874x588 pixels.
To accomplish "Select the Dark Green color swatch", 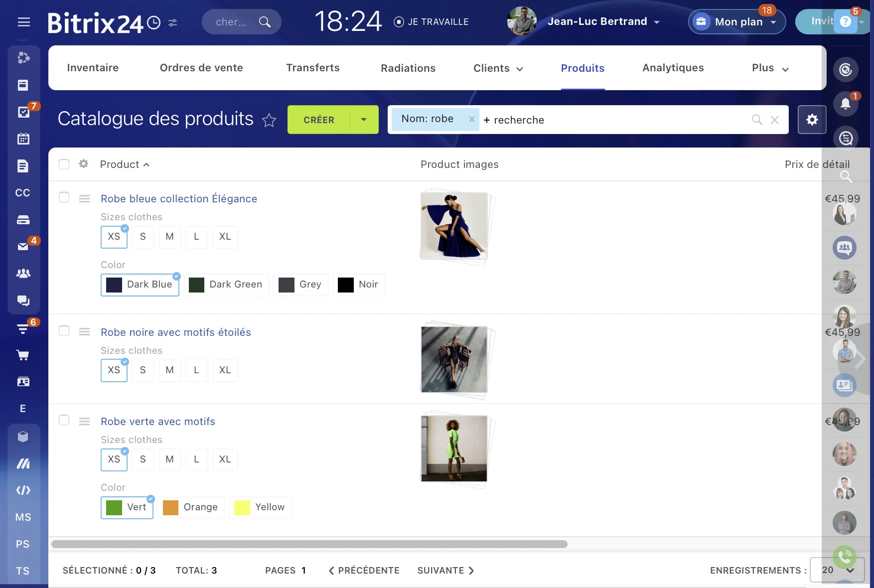I will (226, 285).
